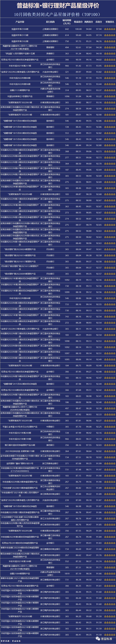Open 平盈汇金享盈365号 product entry
The image size is (116, 644).
20,427
